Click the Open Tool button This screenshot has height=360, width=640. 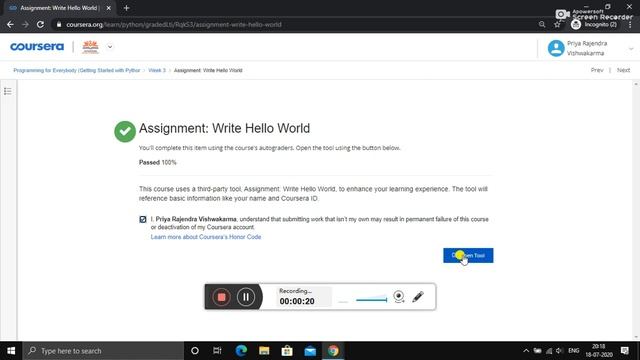click(468, 256)
